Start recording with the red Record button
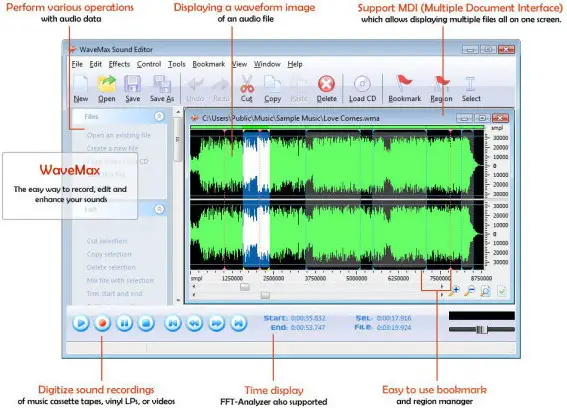 tap(102, 323)
